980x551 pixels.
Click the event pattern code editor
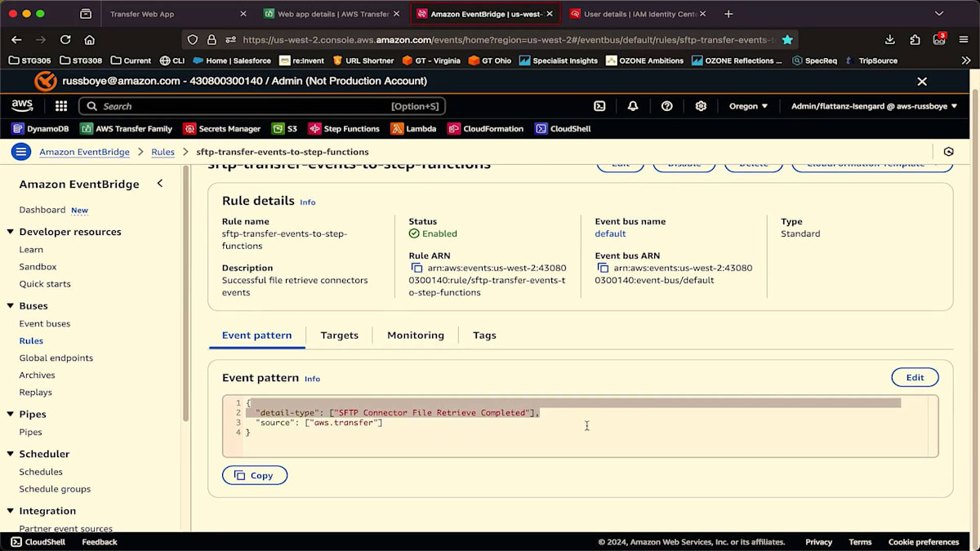coord(581,426)
